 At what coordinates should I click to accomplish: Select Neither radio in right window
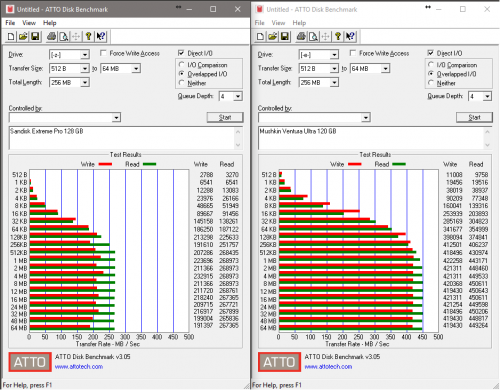pyautogui.click(x=431, y=83)
